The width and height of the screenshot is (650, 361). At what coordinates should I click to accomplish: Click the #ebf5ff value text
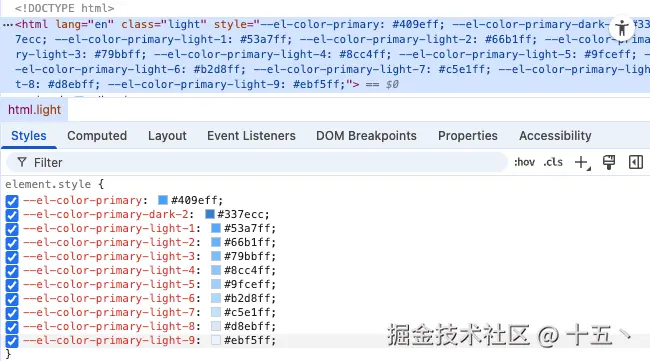[247, 340]
